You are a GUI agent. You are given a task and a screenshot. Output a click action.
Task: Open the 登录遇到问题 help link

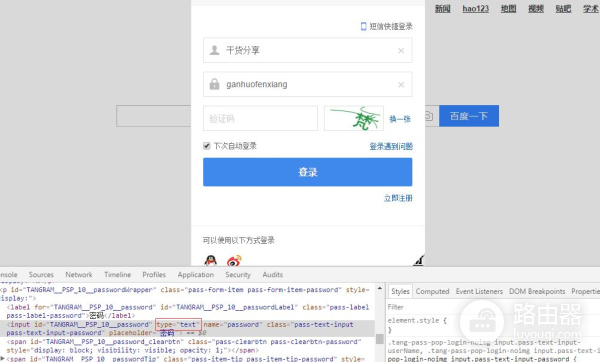point(391,146)
